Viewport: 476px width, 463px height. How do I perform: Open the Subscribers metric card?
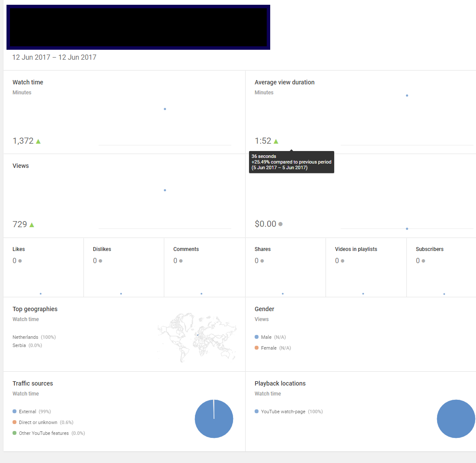coord(441,267)
